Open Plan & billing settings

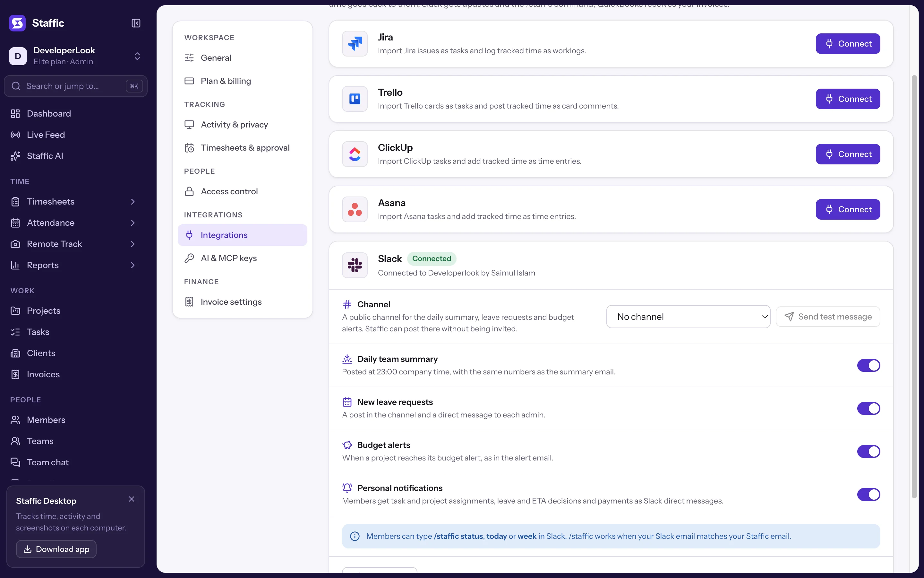pyautogui.click(x=242, y=81)
